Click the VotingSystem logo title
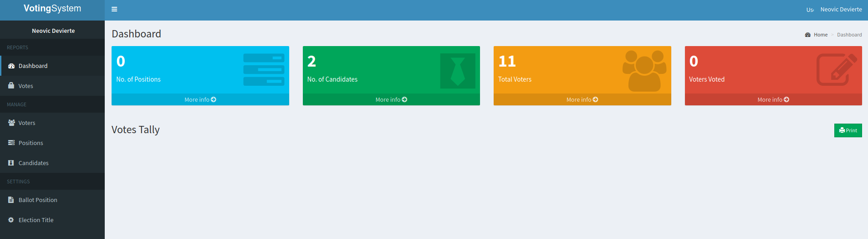 click(x=52, y=9)
